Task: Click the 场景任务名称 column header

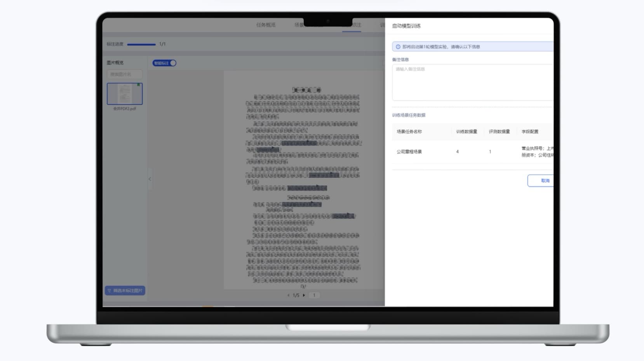Action: (x=409, y=132)
